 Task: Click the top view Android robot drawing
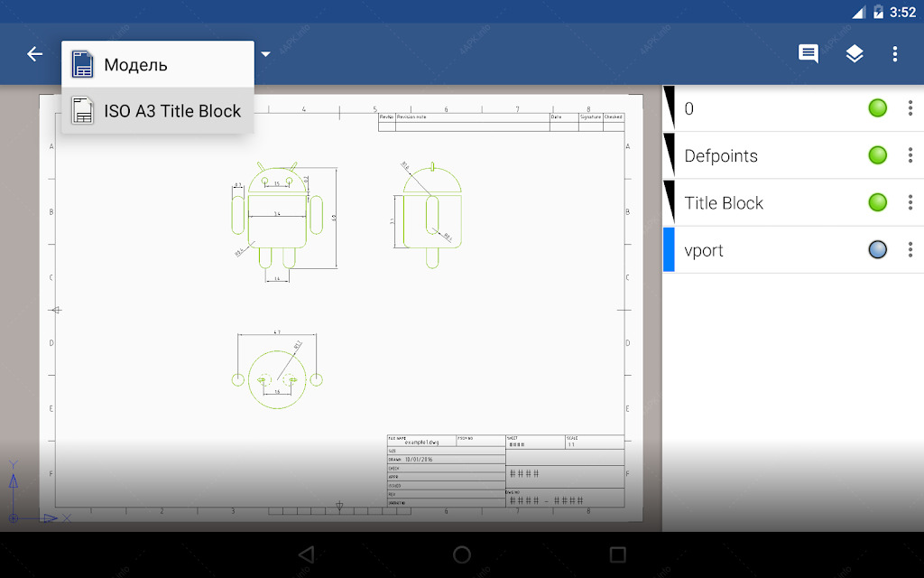coord(277,379)
